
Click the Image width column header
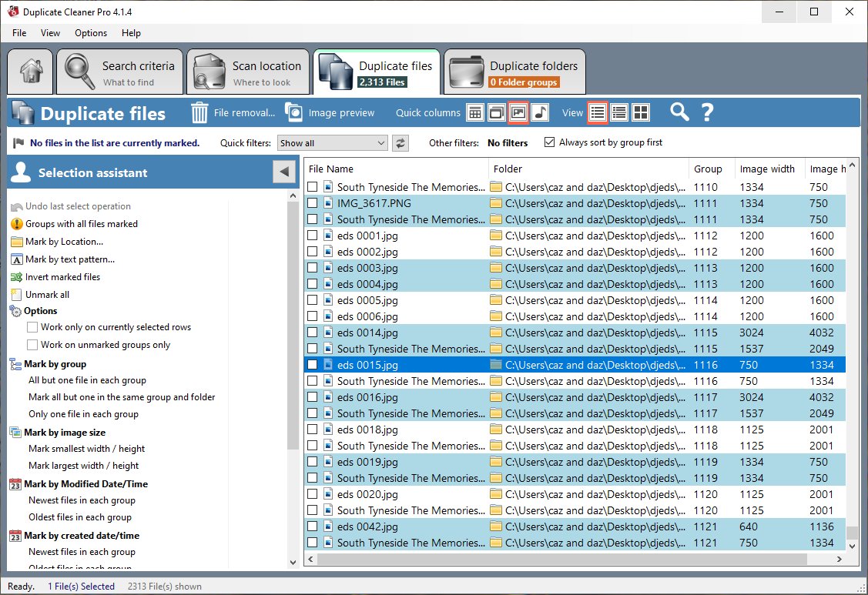[766, 169]
